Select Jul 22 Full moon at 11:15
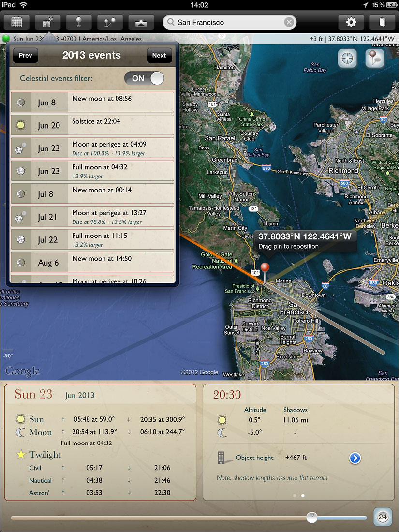Image resolution: width=399 pixels, height=532 pixels. (92, 239)
